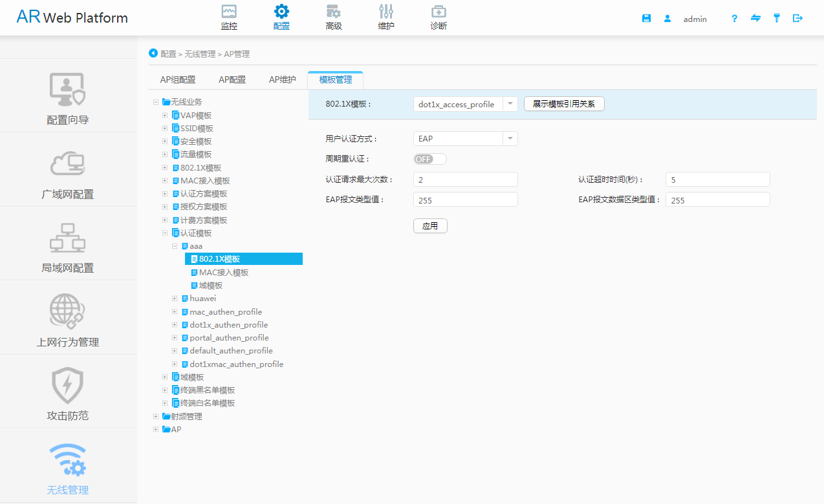Click the logout icon in header
The image size is (824, 504).
click(x=797, y=19)
